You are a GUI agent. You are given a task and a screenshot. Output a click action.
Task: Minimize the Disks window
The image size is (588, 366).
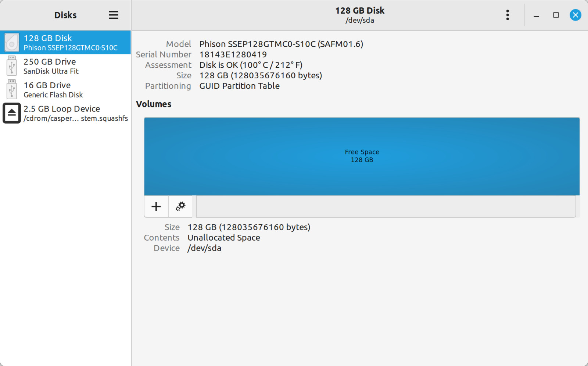[x=537, y=15]
